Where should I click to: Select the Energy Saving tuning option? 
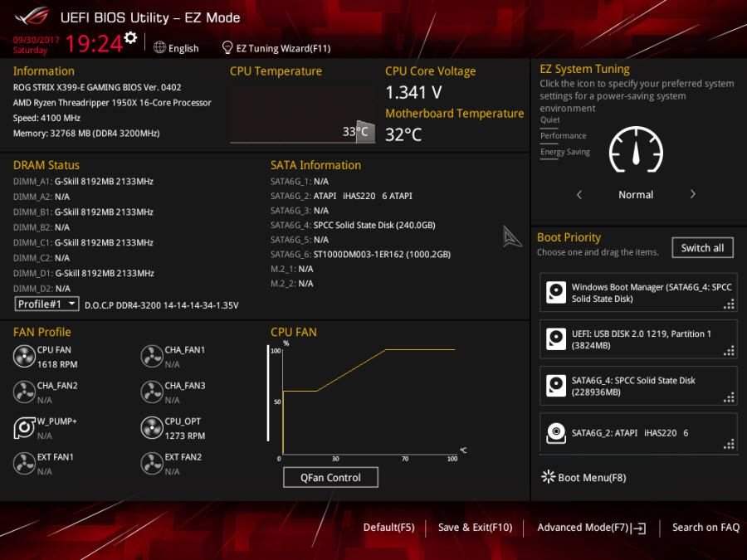[565, 152]
